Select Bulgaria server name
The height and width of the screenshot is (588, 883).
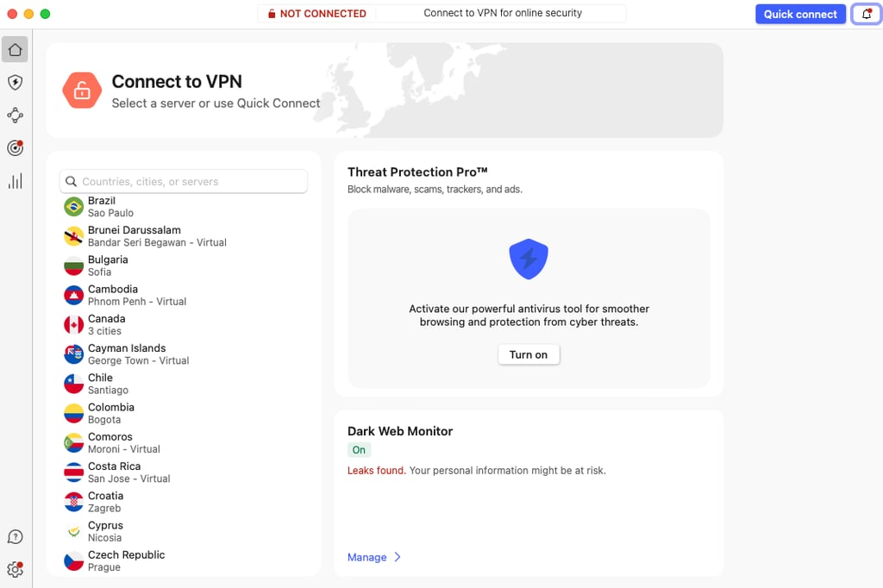(x=108, y=260)
